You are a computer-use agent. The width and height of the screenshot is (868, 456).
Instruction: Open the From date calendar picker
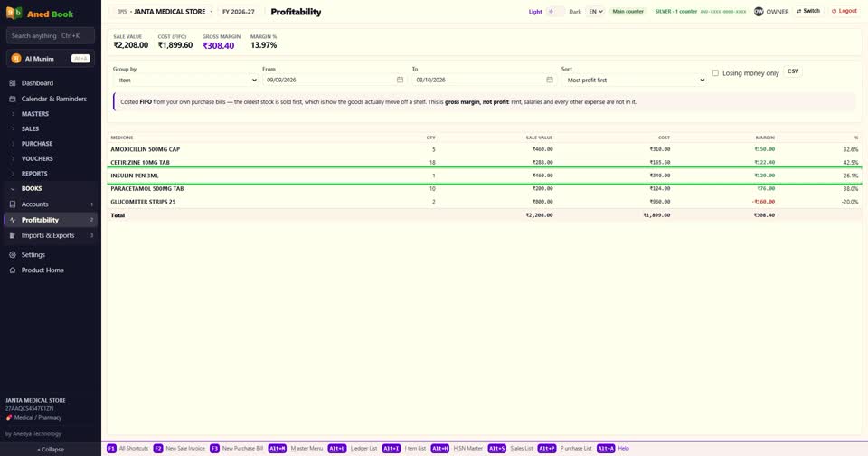tap(400, 80)
